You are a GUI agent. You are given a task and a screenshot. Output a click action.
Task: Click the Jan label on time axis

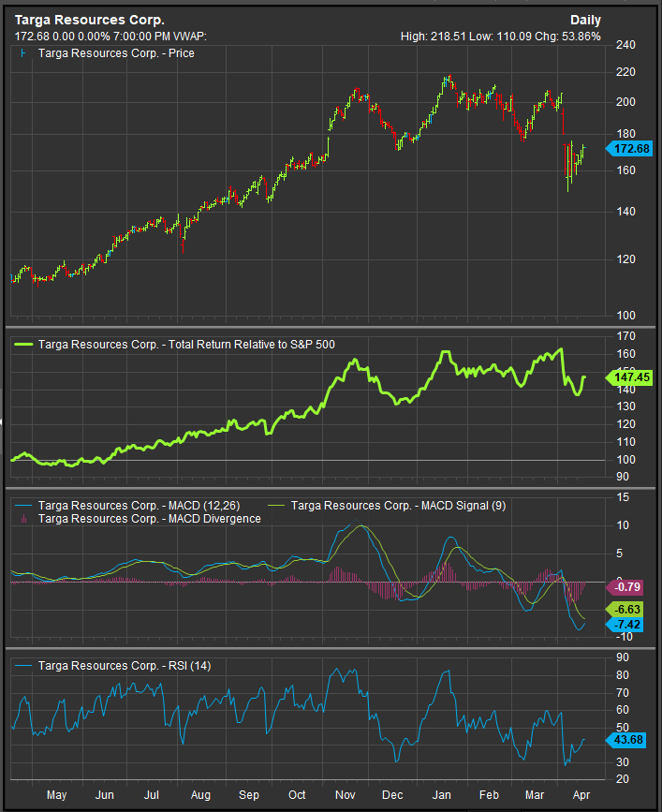coord(442,795)
